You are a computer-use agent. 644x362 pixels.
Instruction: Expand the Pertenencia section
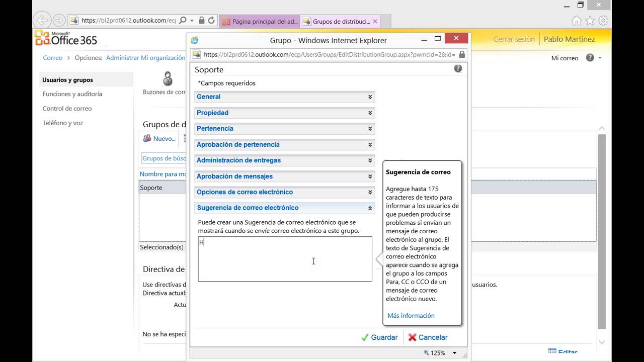(x=285, y=129)
